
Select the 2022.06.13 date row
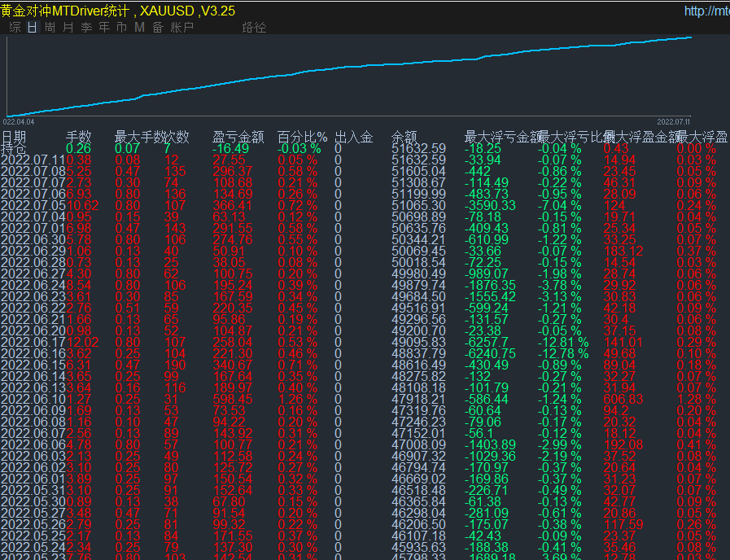click(33, 388)
